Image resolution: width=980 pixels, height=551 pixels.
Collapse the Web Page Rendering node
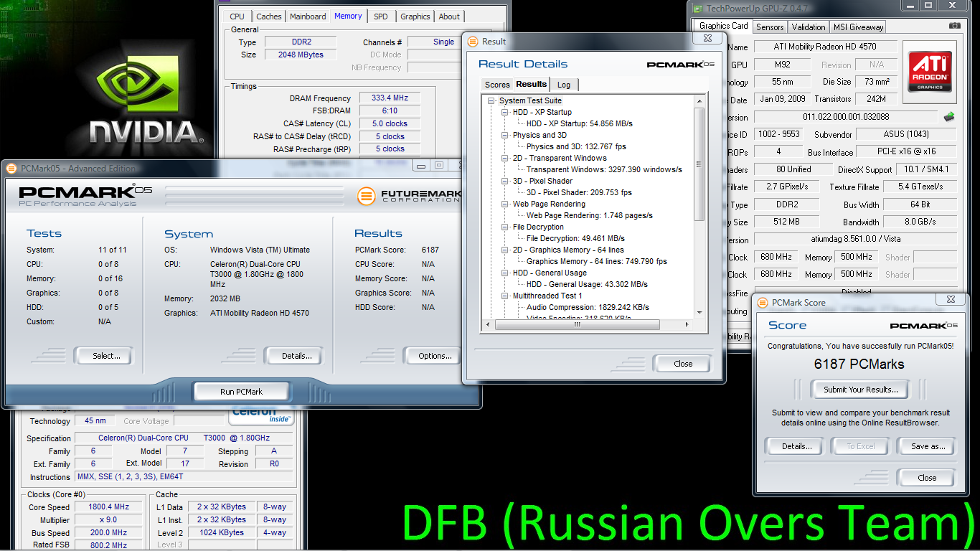point(506,204)
